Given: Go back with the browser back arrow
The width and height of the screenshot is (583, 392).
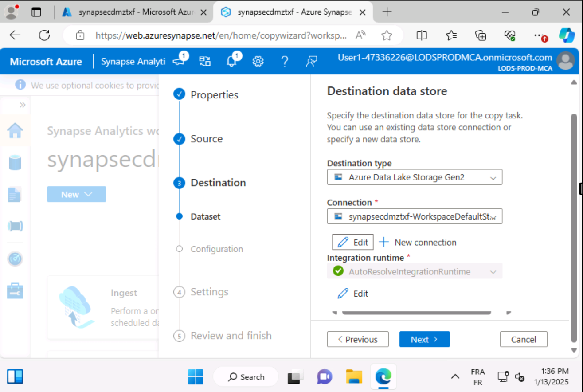Looking at the screenshot, I should click(15, 35).
